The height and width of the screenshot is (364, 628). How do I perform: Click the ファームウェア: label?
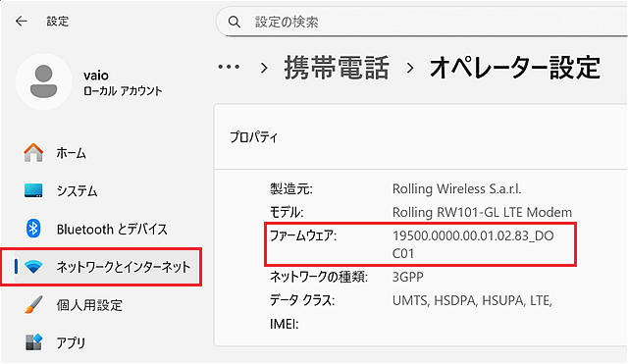click(303, 235)
